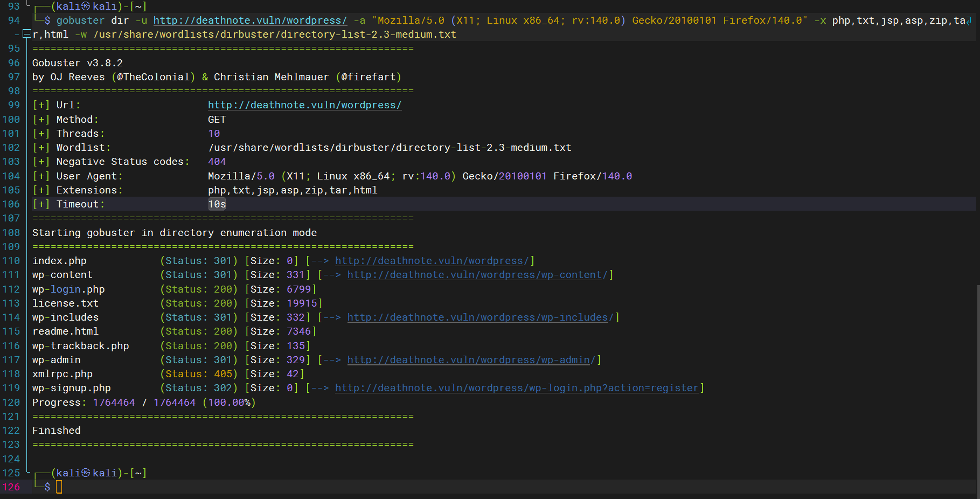This screenshot has width=980, height=499.
Task: Click the [+] marker beside Threads
Action: tap(41, 134)
